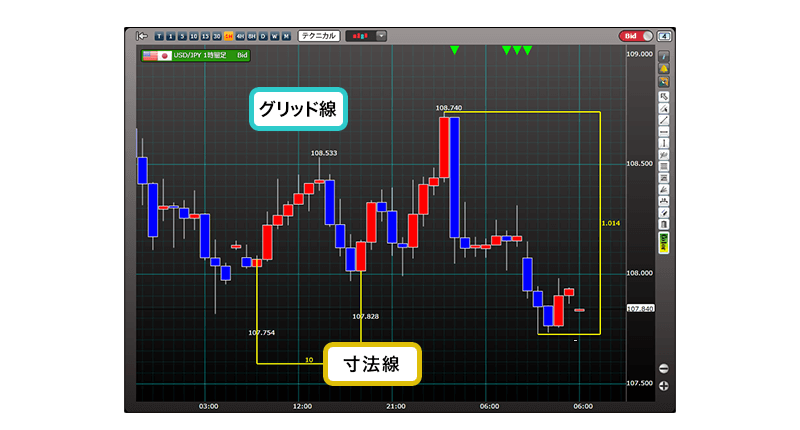Click the 109.000 price axis label
The image size is (800, 430).
click(x=640, y=54)
